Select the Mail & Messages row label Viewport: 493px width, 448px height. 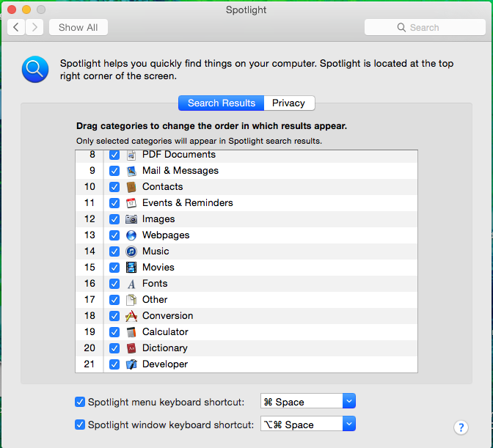(x=180, y=171)
